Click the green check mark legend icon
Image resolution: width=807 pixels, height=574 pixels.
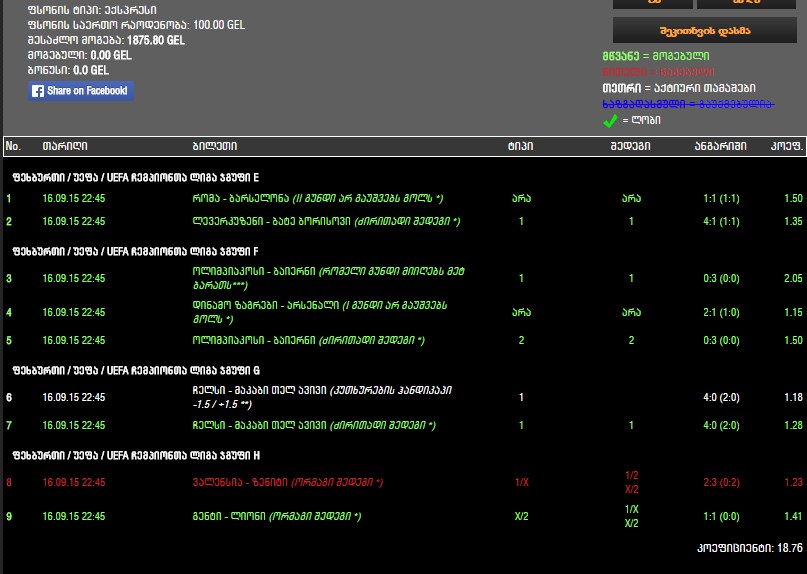610,120
